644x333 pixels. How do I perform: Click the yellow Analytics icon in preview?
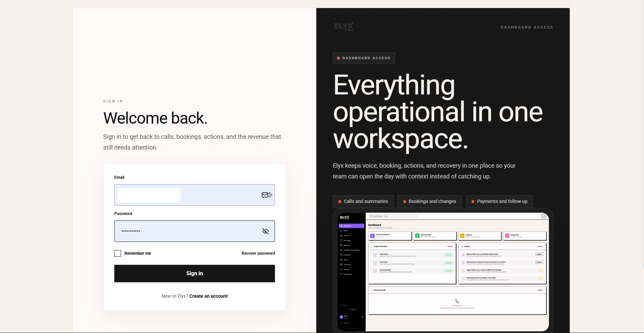(462, 236)
